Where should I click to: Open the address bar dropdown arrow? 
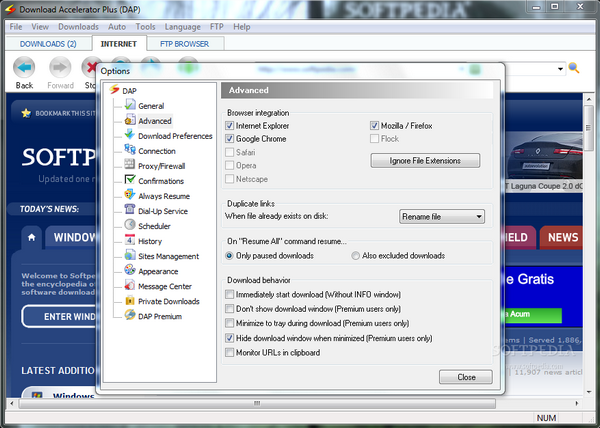(560, 69)
